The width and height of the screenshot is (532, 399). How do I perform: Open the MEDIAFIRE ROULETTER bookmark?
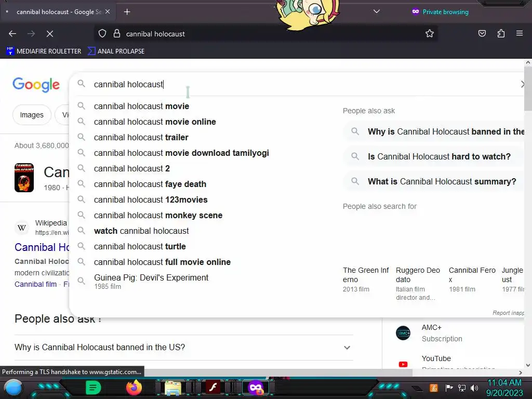[x=44, y=51]
